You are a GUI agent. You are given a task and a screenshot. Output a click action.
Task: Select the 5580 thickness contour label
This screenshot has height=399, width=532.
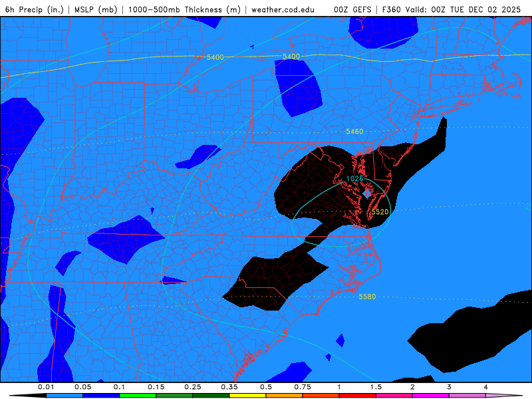[x=367, y=297]
